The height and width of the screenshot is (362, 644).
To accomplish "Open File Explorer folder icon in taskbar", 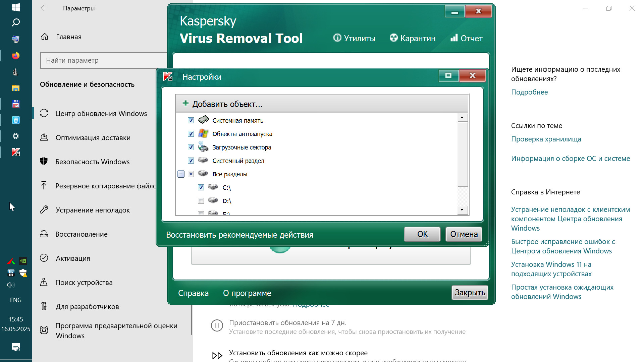I will (x=16, y=88).
